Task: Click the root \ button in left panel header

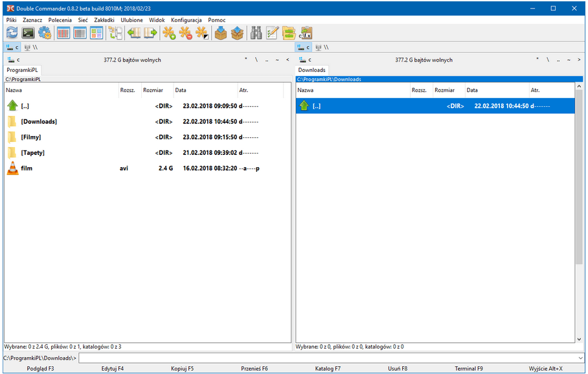Action: [256, 60]
